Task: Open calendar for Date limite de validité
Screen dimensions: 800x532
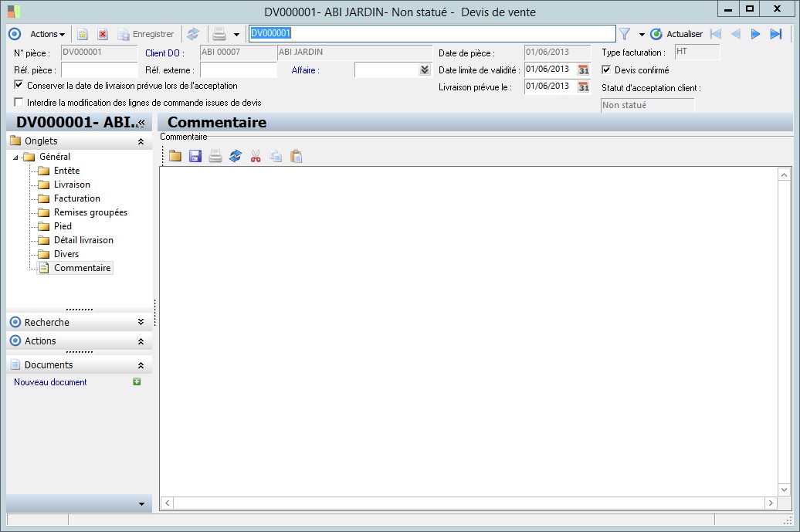Action: [x=584, y=69]
